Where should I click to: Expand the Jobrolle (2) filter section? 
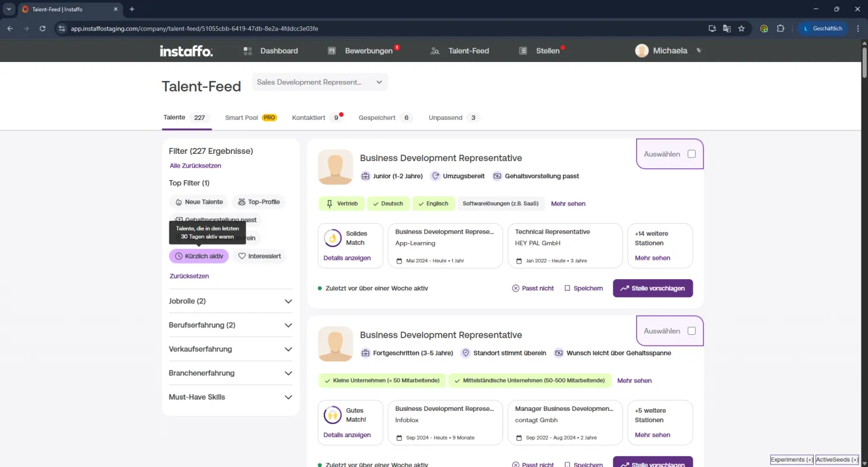pos(231,301)
